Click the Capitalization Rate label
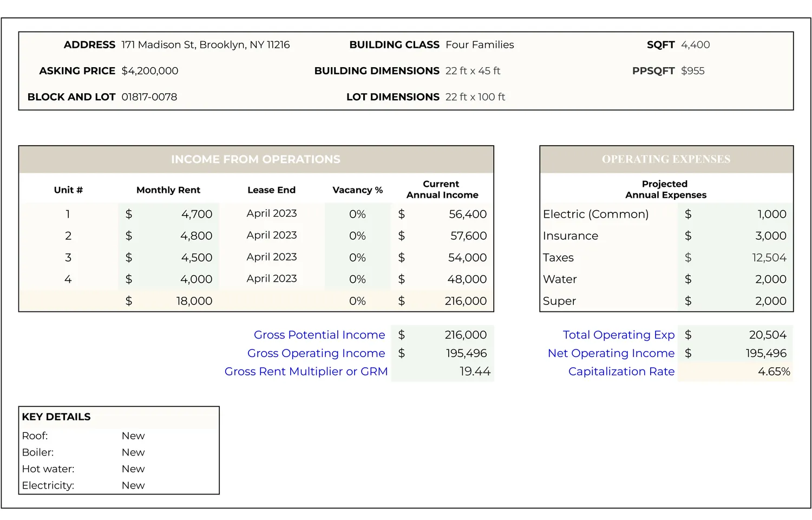812x520 pixels. (621, 372)
